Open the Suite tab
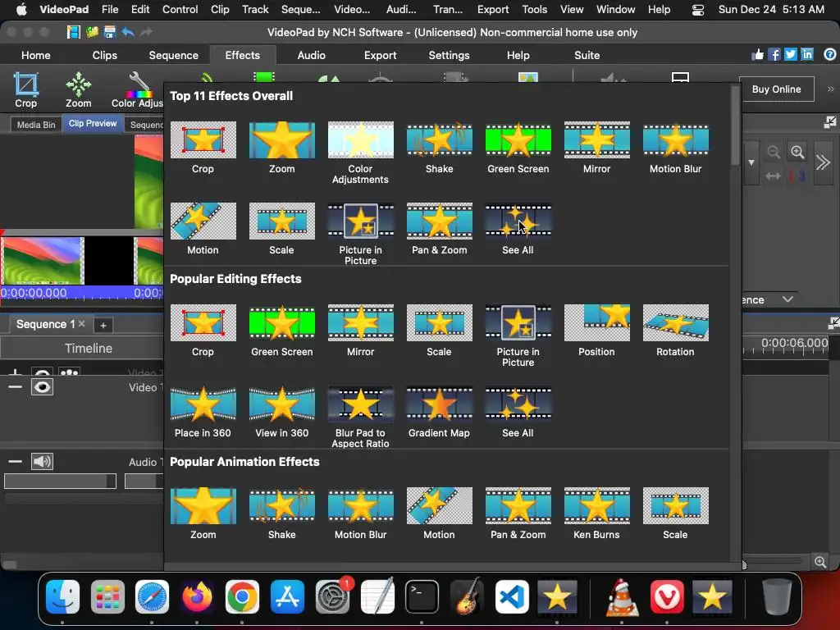The image size is (840, 630). [587, 55]
